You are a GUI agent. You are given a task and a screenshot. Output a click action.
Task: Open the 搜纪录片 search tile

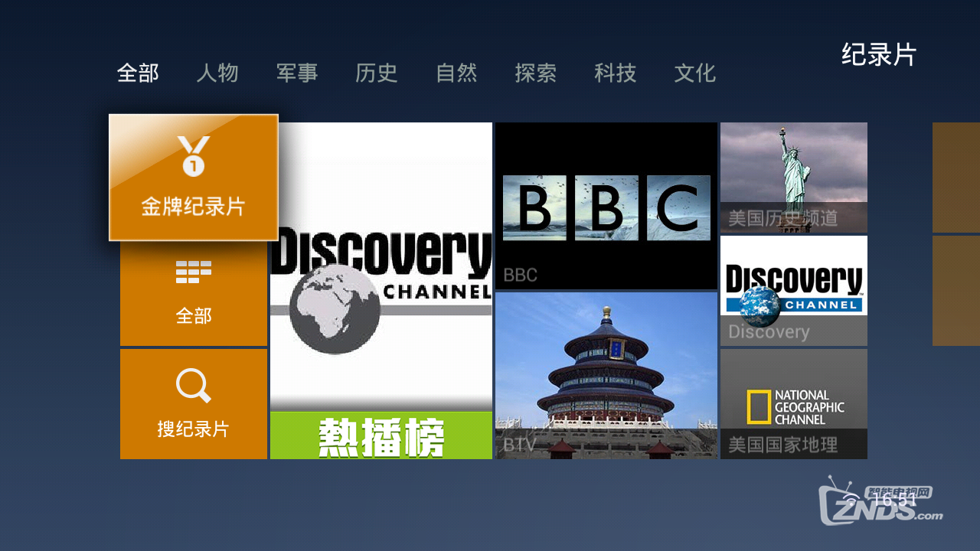click(x=194, y=404)
